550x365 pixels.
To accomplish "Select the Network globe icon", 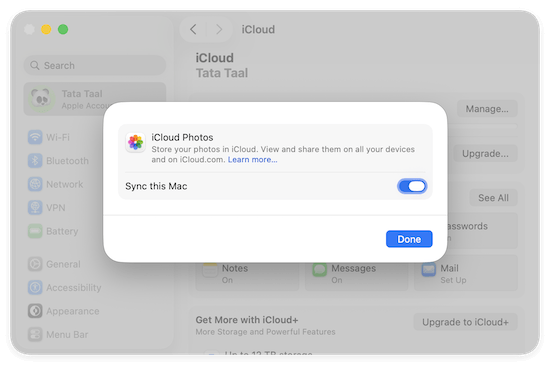I will click(35, 184).
